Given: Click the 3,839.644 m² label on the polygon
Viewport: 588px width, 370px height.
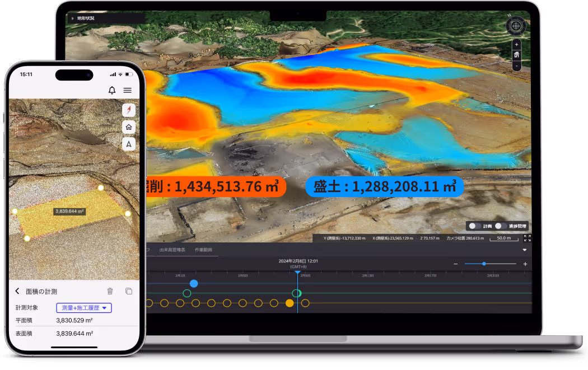Looking at the screenshot, I should tap(69, 212).
